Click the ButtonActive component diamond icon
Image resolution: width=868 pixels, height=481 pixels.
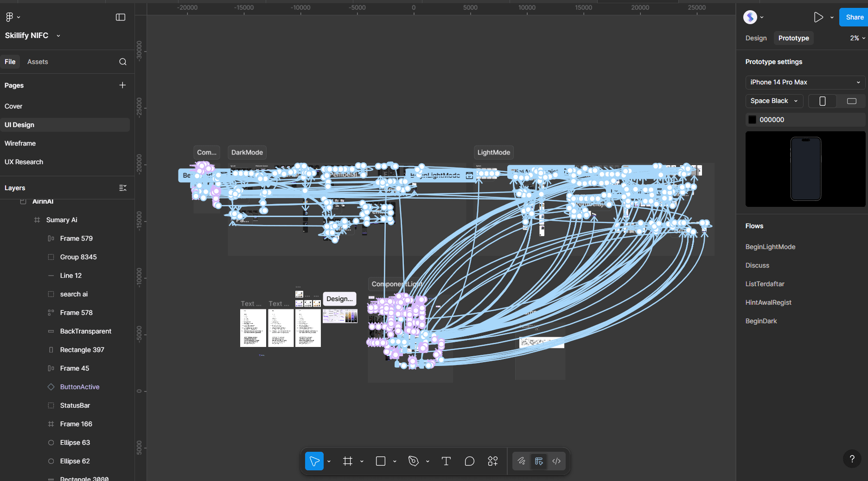[51, 387]
